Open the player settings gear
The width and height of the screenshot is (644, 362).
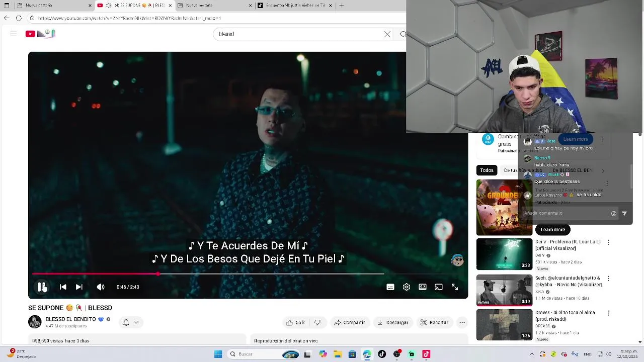click(x=407, y=287)
